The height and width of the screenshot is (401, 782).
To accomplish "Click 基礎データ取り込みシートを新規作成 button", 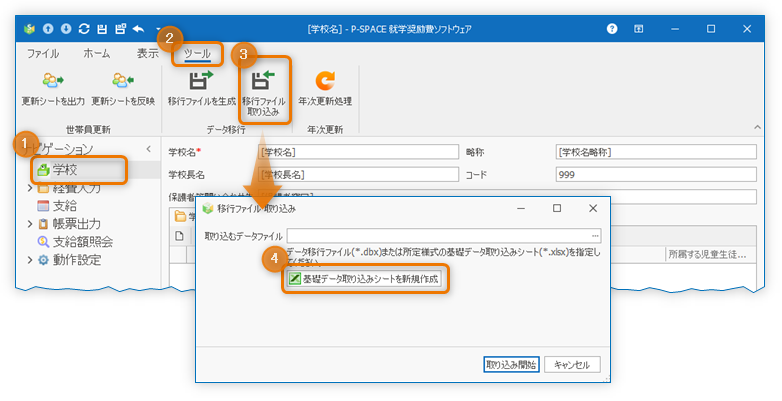I will coord(365,279).
